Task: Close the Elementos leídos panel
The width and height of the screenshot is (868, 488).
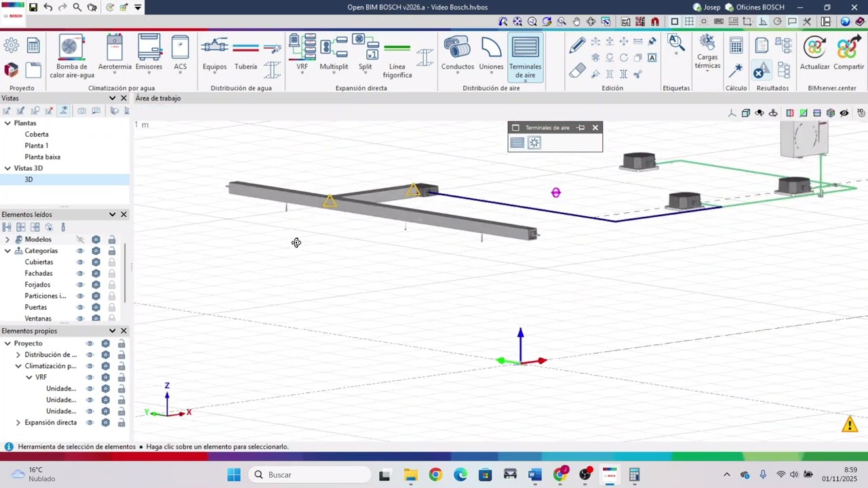Action: coord(123,214)
